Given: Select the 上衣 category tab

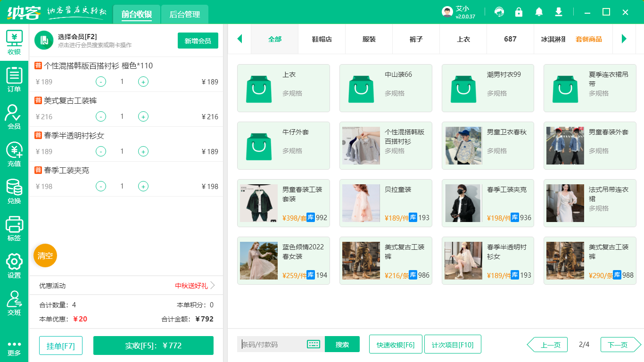Looking at the screenshot, I should [463, 39].
